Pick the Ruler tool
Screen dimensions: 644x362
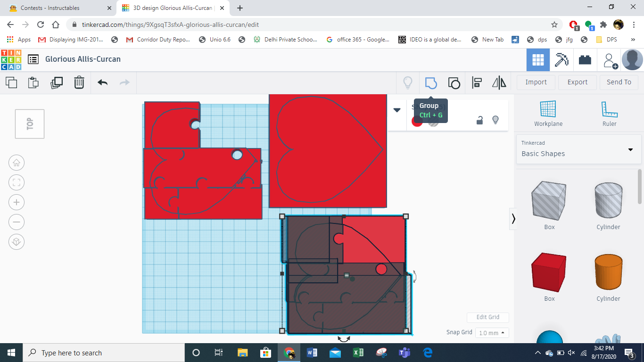pos(609,114)
